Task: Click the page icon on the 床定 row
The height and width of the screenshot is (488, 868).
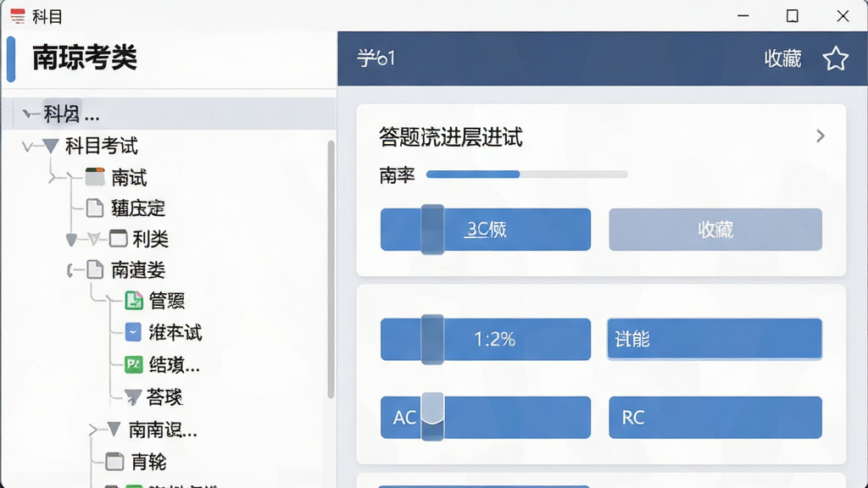Action: pyautogui.click(x=95, y=208)
